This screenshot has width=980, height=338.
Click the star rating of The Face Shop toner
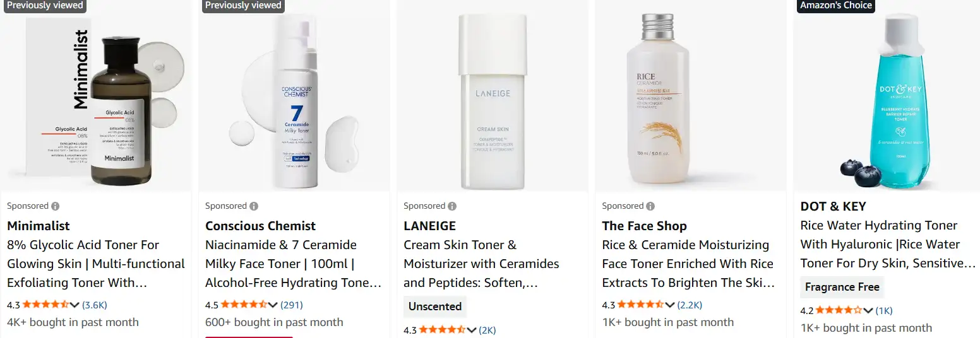[x=641, y=305]
